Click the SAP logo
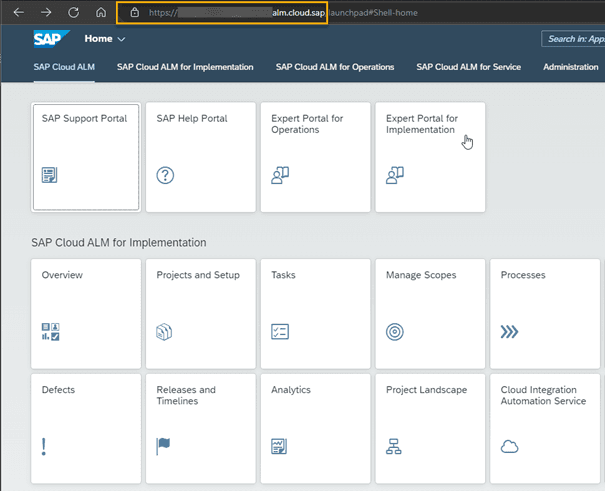Image resolution: width=605 pixels, height=491 pixels. tap(51, 39)
